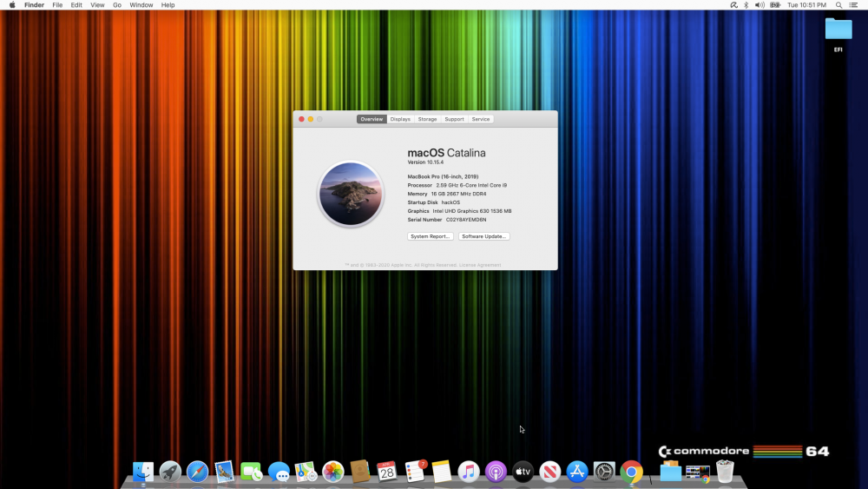The image size is (868, 489).
Task: Click the volume speaker menu bar icon
Action: point(759,5)
